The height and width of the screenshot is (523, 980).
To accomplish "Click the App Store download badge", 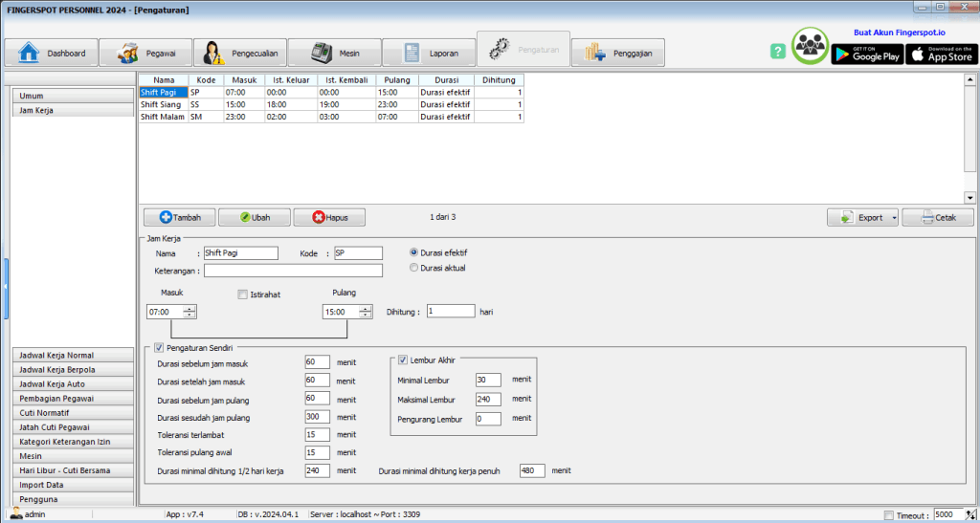I will pos(941,54).
